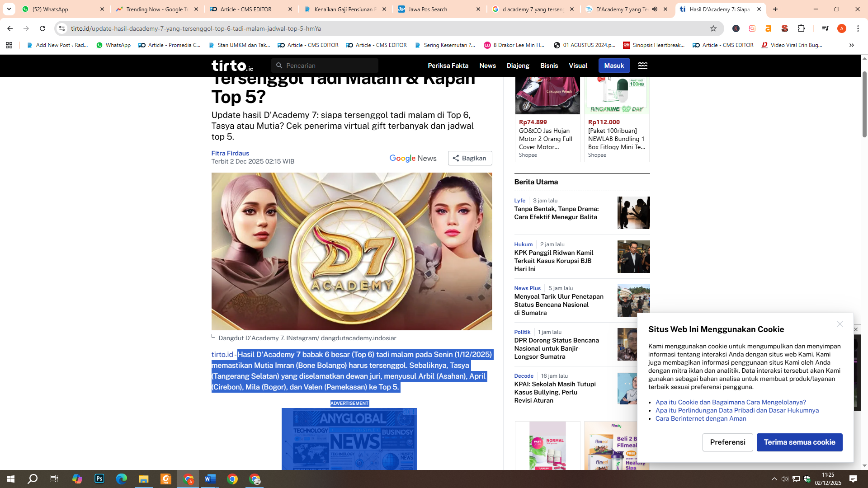Click Terima semua cookie button
Screen dimensions: 868x488
click(x=799, y=442)
